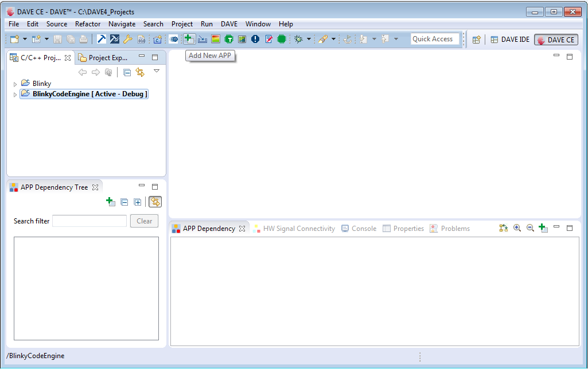Click the flashlight Search toolbar icon
The height and width of the screenshot is (369, 588).
[323, 39]
